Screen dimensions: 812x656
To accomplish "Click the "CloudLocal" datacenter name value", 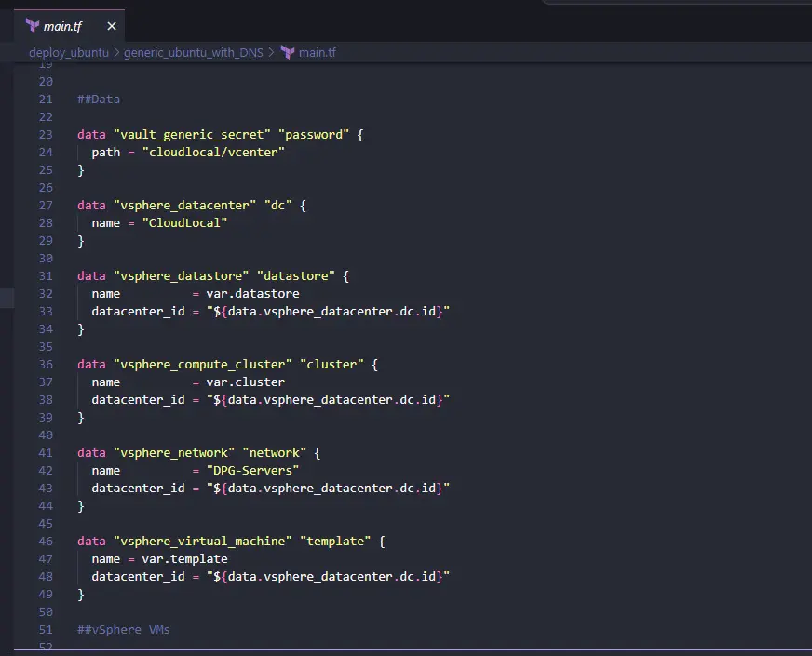I will [x=184, y=222].
